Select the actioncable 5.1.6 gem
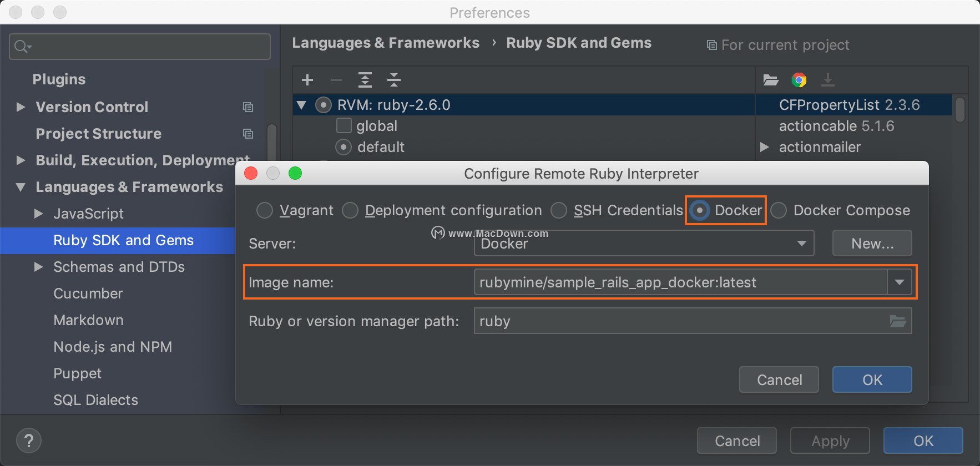Image resolution: width=980 pixels, height=466 pixels. click(836, 126)
